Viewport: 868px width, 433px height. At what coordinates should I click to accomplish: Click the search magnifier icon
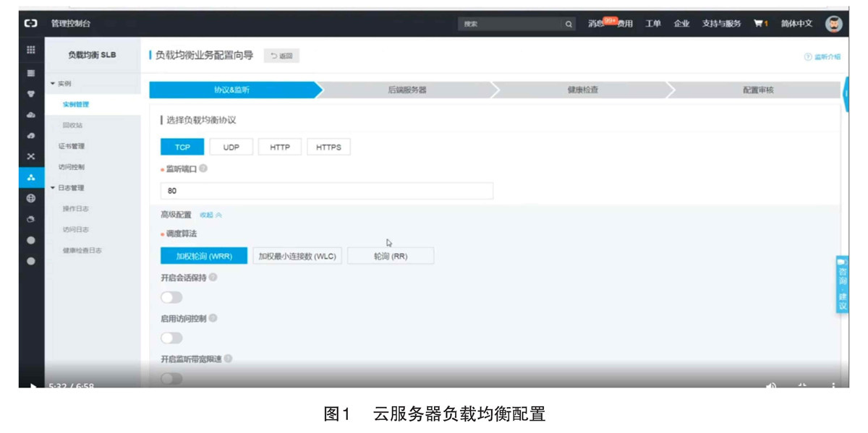tap(569, 24)
